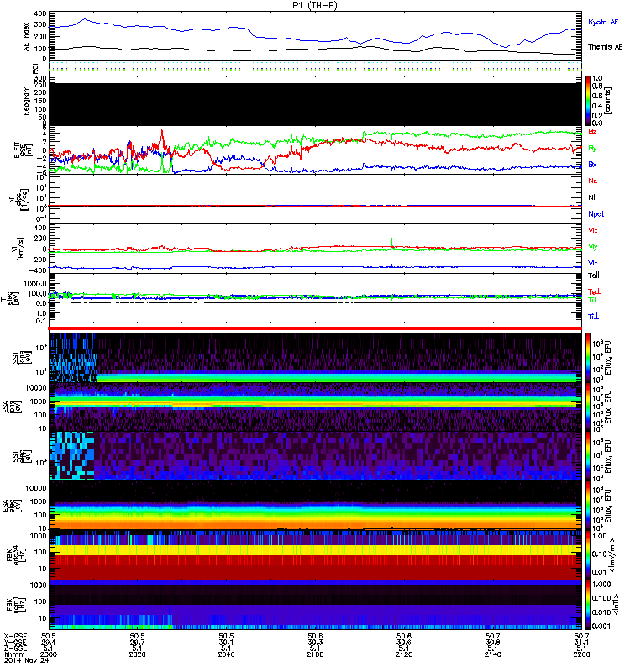Click the "<|nT|>" color bar unit label

pos(615,604)
